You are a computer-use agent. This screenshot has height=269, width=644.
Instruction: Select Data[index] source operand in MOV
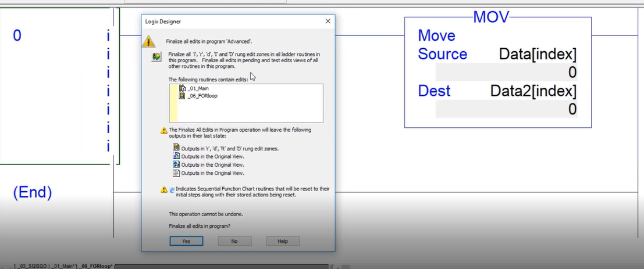click(x=538, y=54)
